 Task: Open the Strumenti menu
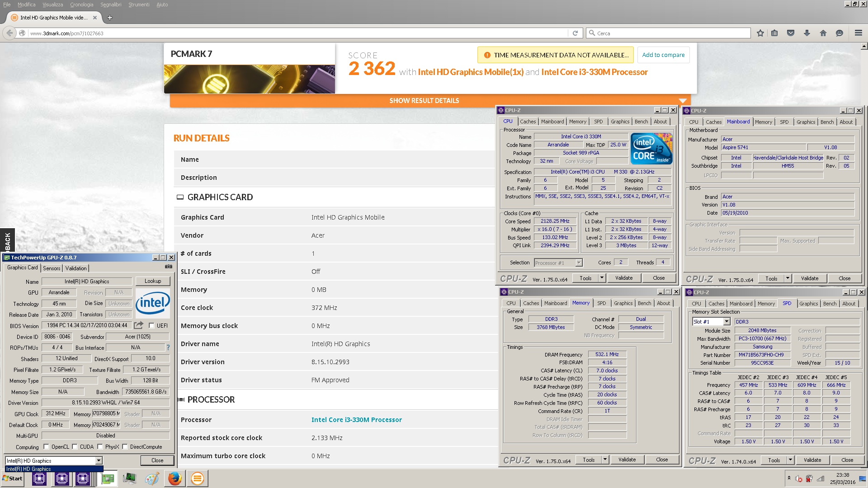(139, 5)
